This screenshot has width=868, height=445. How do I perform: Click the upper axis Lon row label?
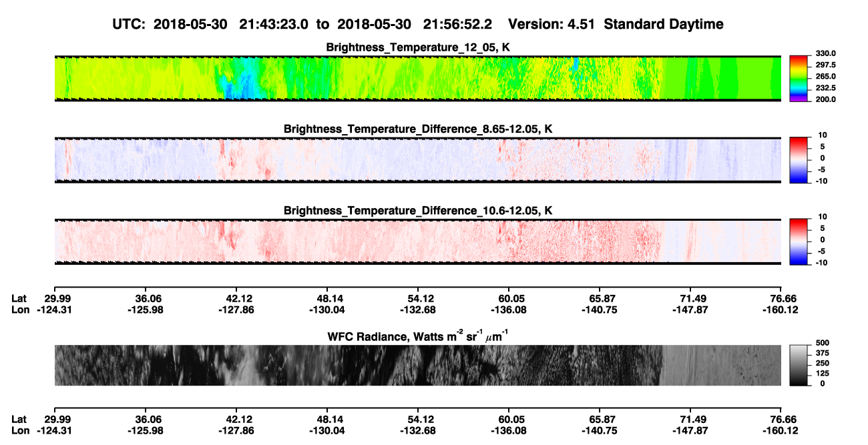[x=21, y=310]
